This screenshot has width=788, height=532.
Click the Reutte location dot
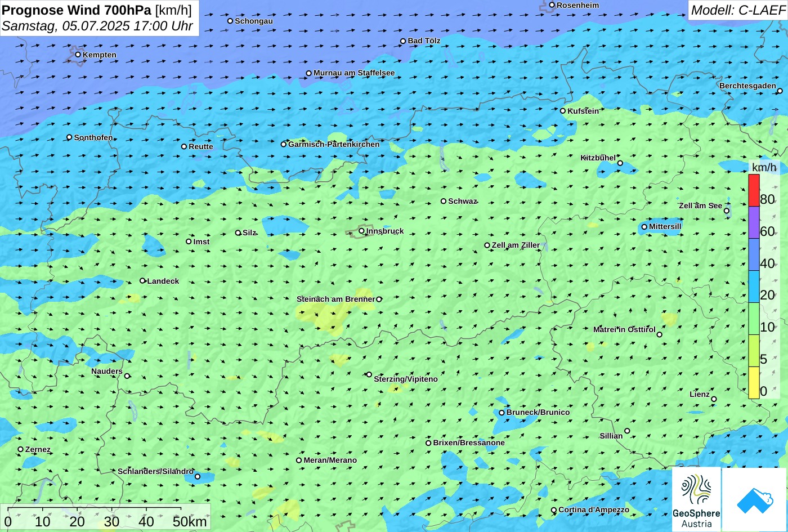coord(184,146)
